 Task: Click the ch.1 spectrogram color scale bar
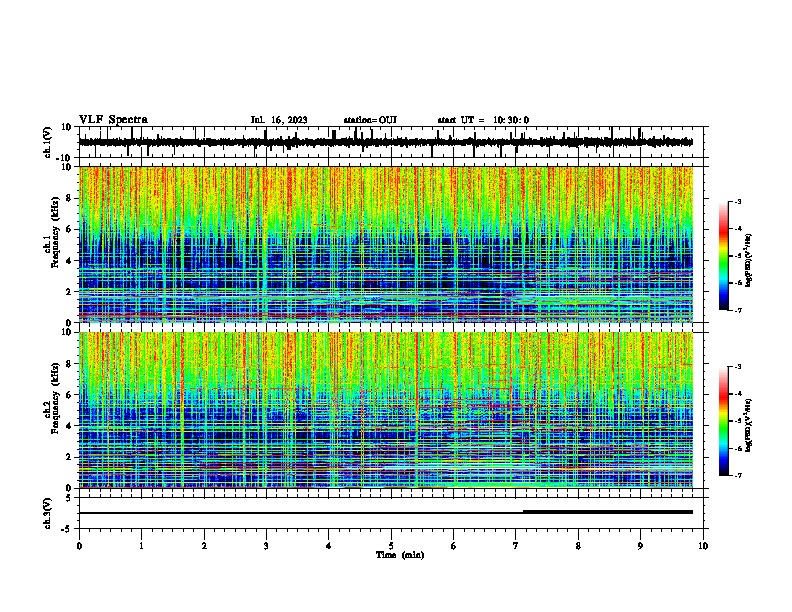pos(723,256)
